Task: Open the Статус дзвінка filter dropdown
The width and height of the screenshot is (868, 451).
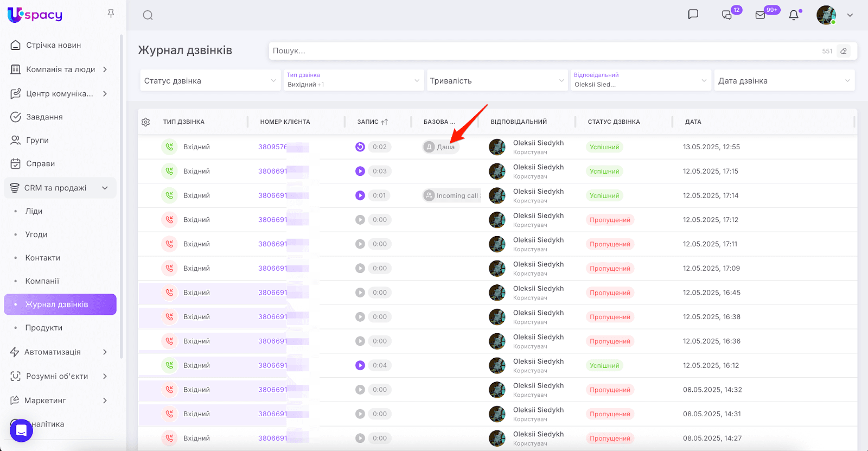Action: (210, 81)
